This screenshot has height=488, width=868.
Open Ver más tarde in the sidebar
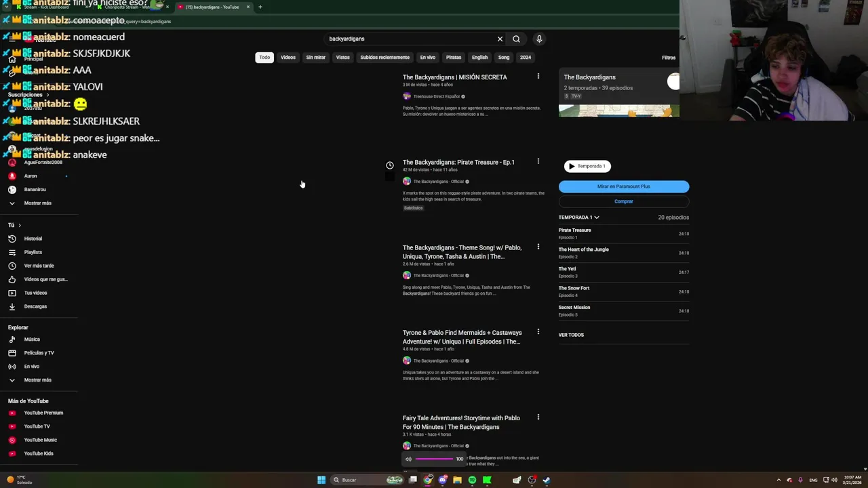point(39,266)
